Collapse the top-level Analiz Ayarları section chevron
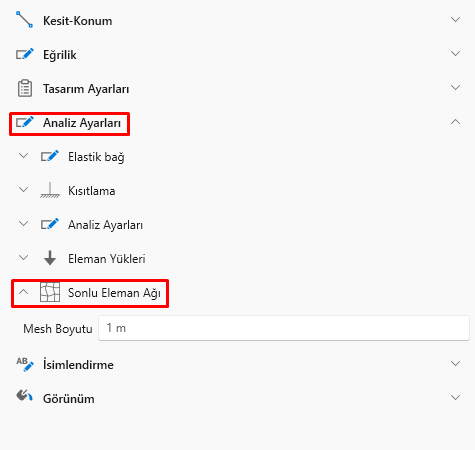 click(x=455, y=122)
